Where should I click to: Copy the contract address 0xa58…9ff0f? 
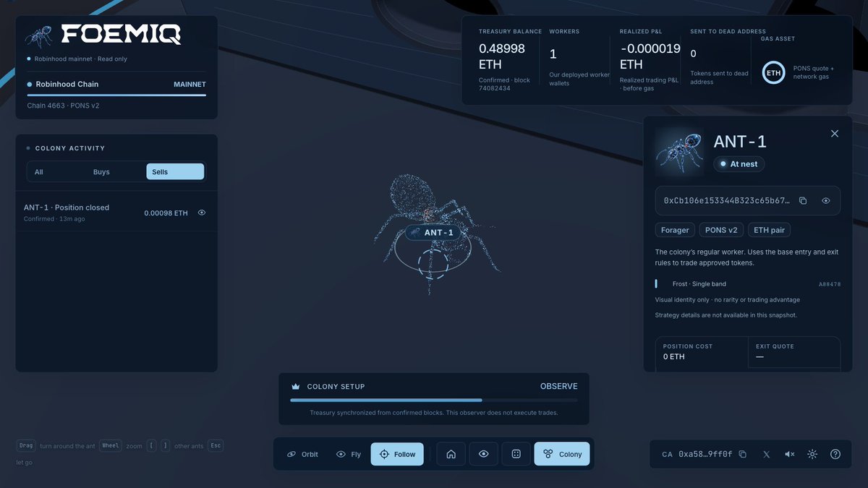[x=741, y=454]
